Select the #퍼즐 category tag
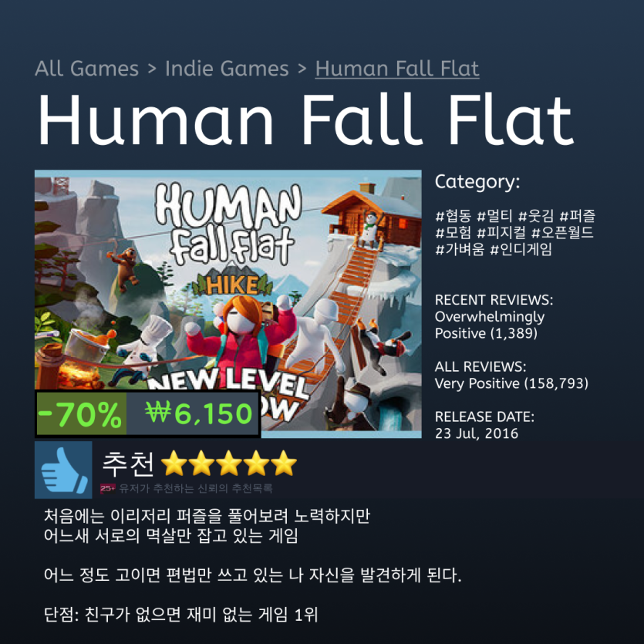This screenshot has width=644, height=644. pyautogui.click(x=578, y=216)
